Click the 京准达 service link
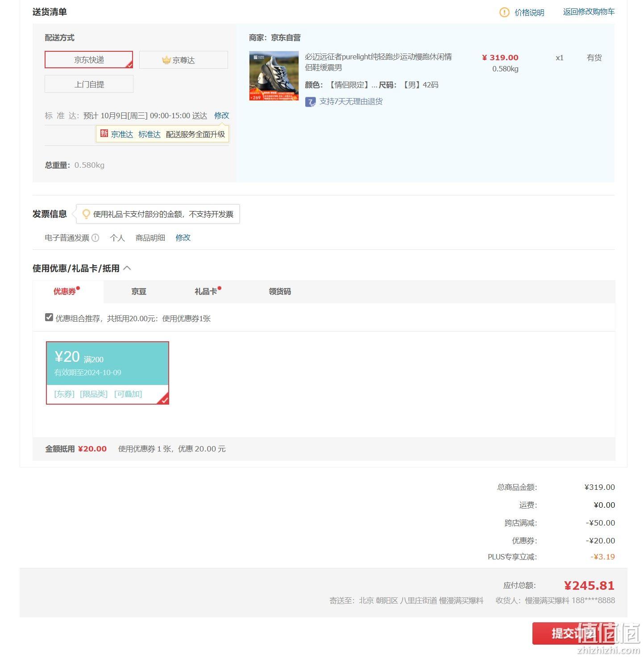 pos(122,134)
